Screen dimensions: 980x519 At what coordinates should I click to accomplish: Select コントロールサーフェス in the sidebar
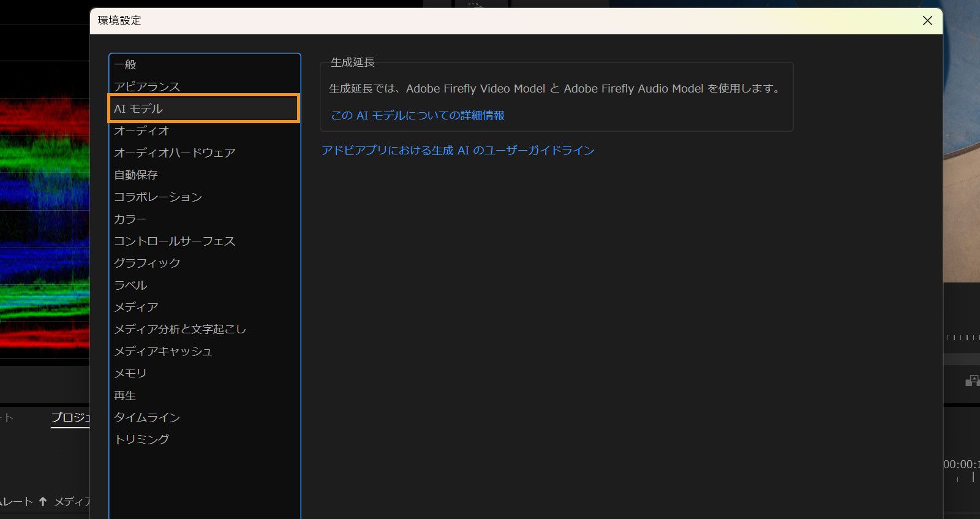coord(205,241)
